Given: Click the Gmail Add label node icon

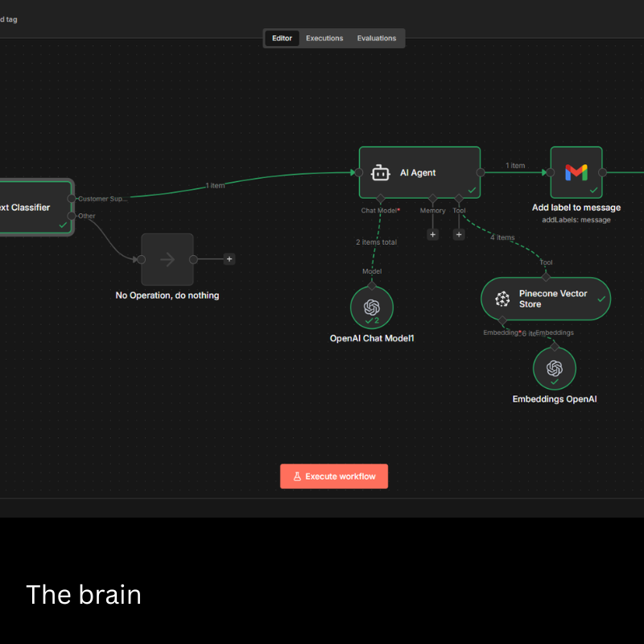Looking at the screenshot, I should tap(576, 172).
